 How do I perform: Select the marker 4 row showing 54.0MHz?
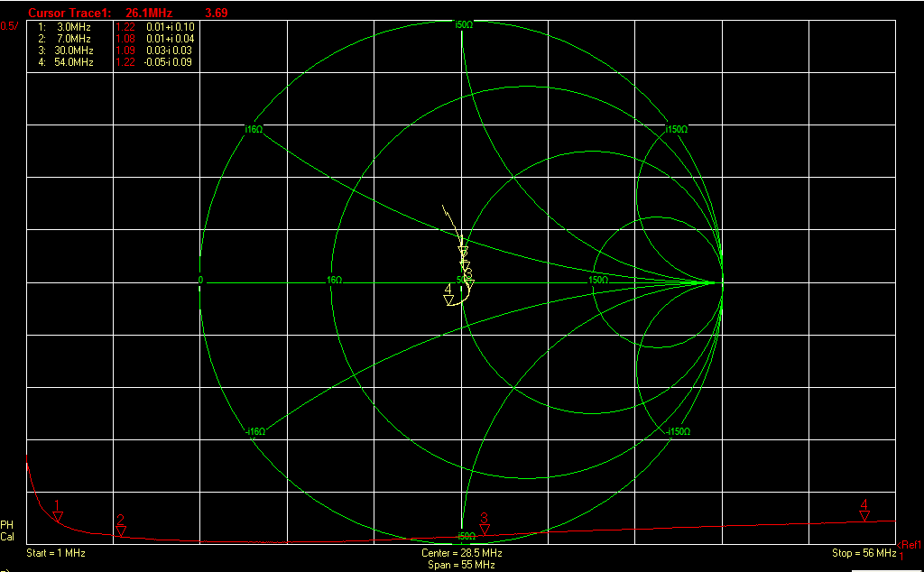115,62
